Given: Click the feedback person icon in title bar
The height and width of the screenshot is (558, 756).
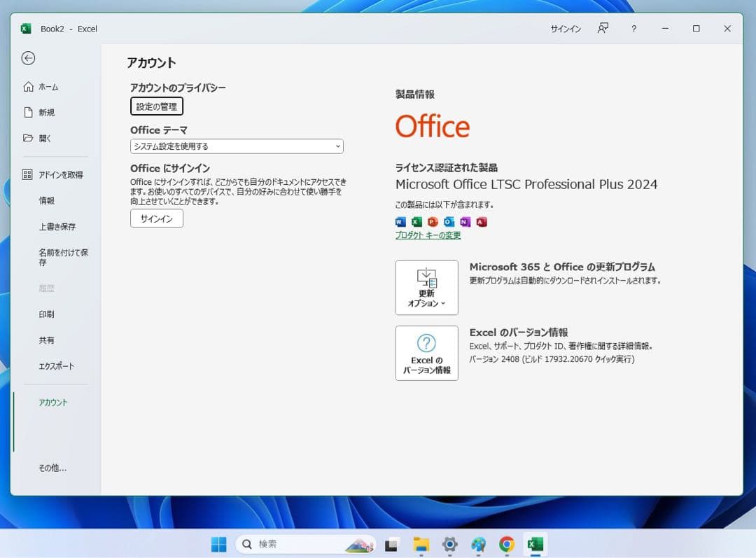Looking at the screenshot, I should pos(603,29).
